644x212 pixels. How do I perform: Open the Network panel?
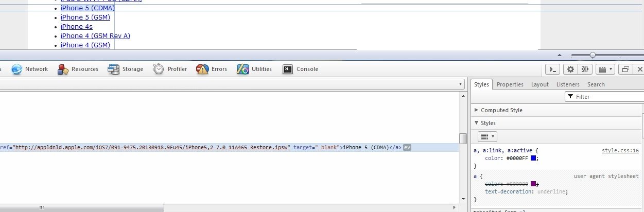click(30, 69)
